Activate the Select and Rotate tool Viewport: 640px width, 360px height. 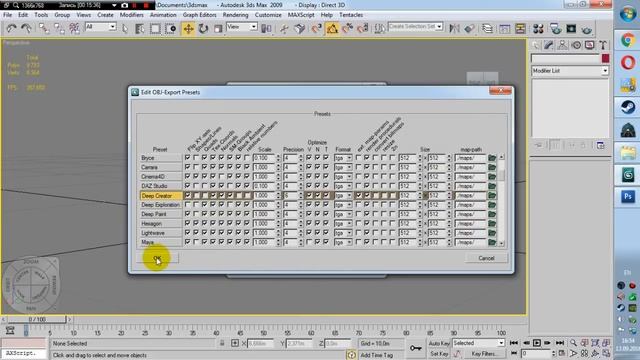[x=203, y=29]
